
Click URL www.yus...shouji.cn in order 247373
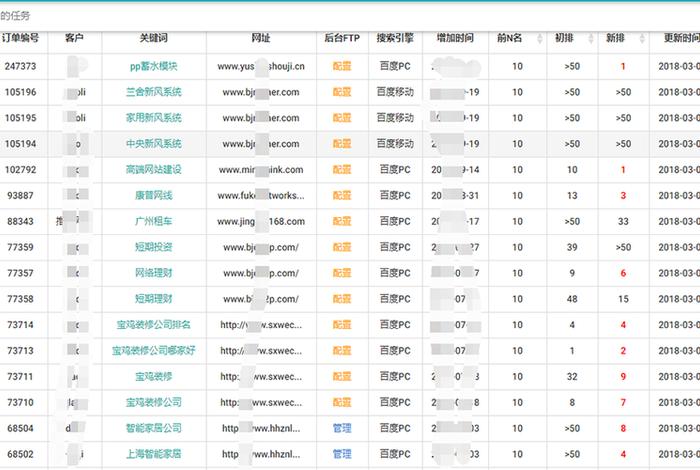pyautogui.click(x=261, y=66)
